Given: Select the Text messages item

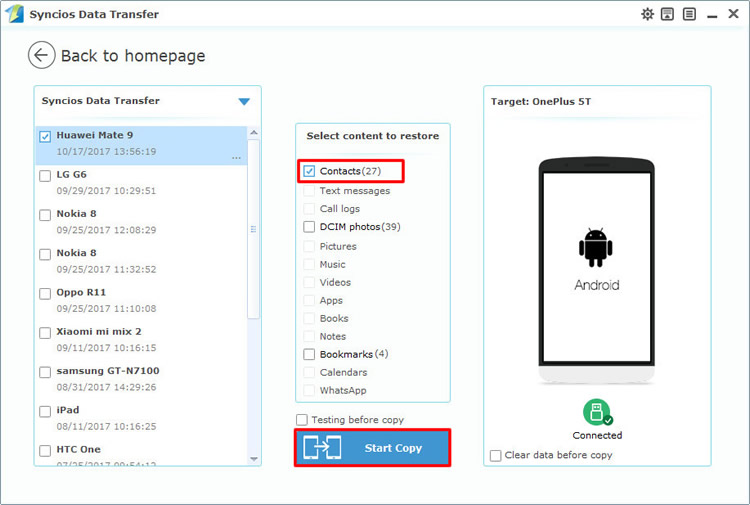Looking at the screenshot, I should click(354, 191).
